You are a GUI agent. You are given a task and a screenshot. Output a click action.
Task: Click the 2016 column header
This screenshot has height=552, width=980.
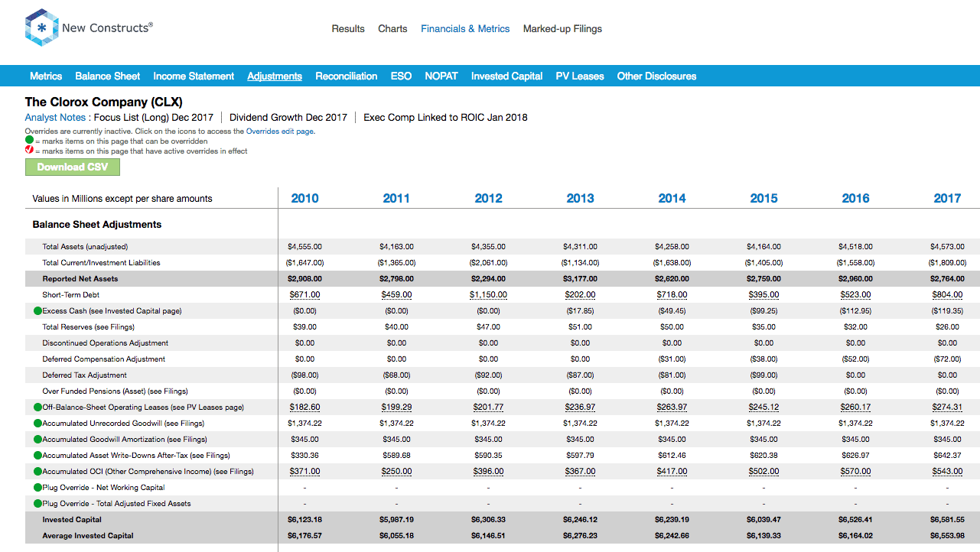pos(855,198)
